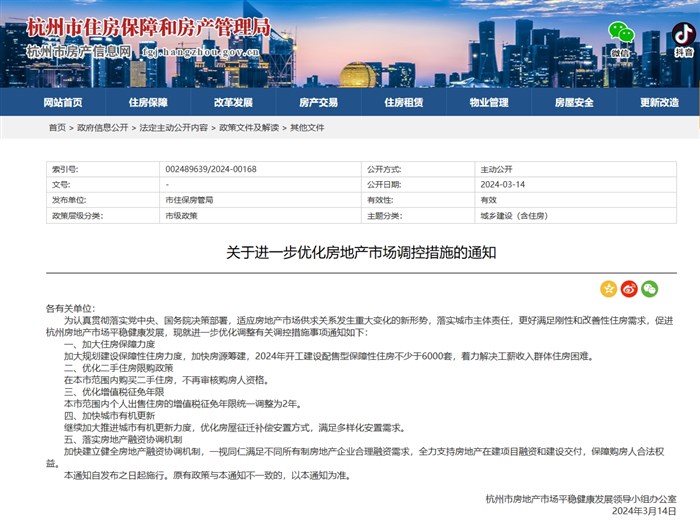Click the index number 002489639/2024-00168
Screen dimensions: 700x523
point(211,170)
